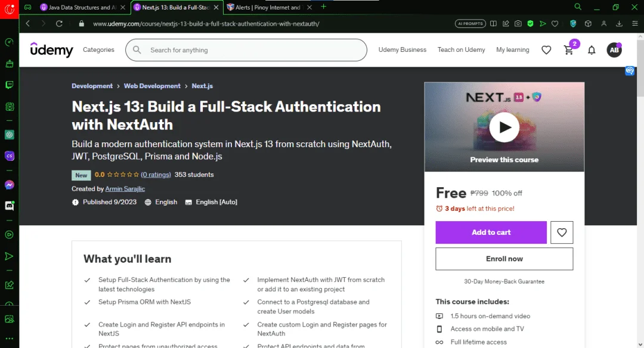This screenshot has height=348, width=644.
Task: Click the Next.js breadcrumb link
Action: (202, 86)
